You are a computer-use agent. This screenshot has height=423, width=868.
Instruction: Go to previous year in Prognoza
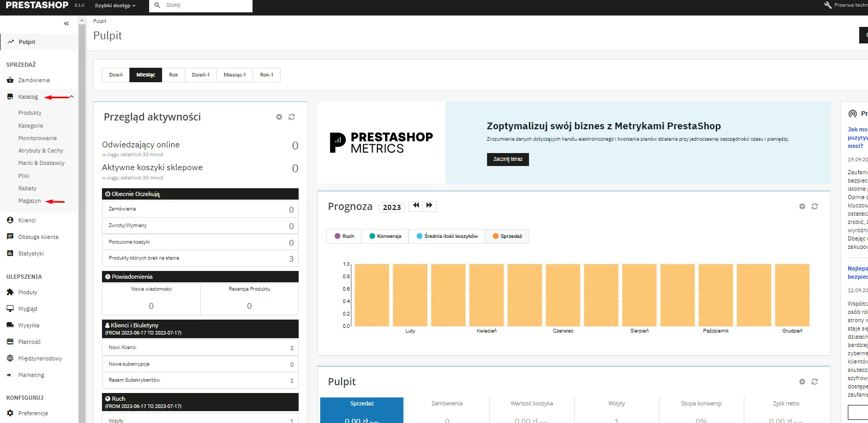pos(416,206)
